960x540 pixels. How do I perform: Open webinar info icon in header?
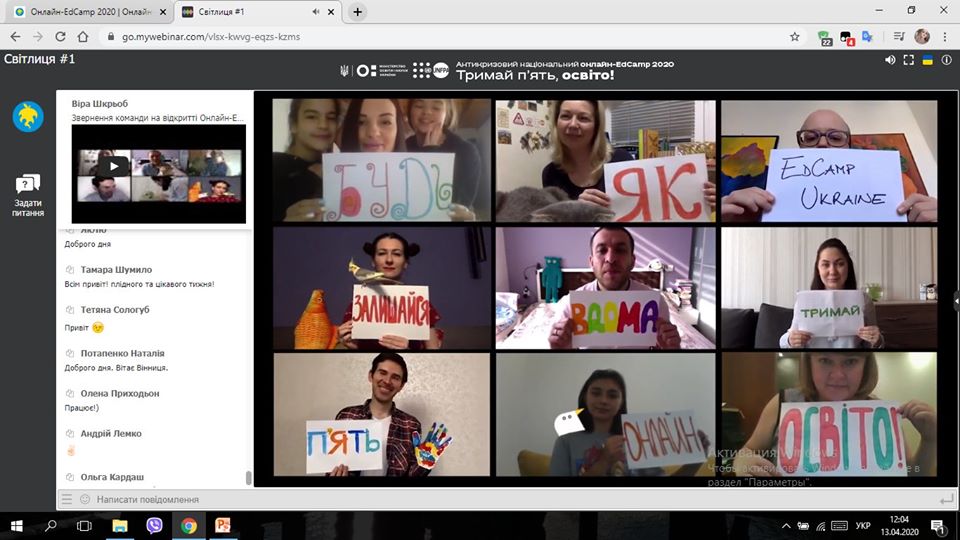click(945, 60)
